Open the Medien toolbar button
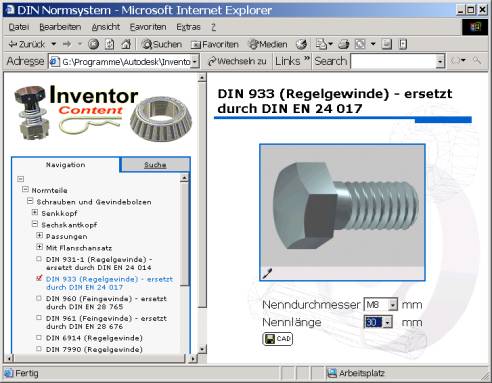 tap(268, 44)
